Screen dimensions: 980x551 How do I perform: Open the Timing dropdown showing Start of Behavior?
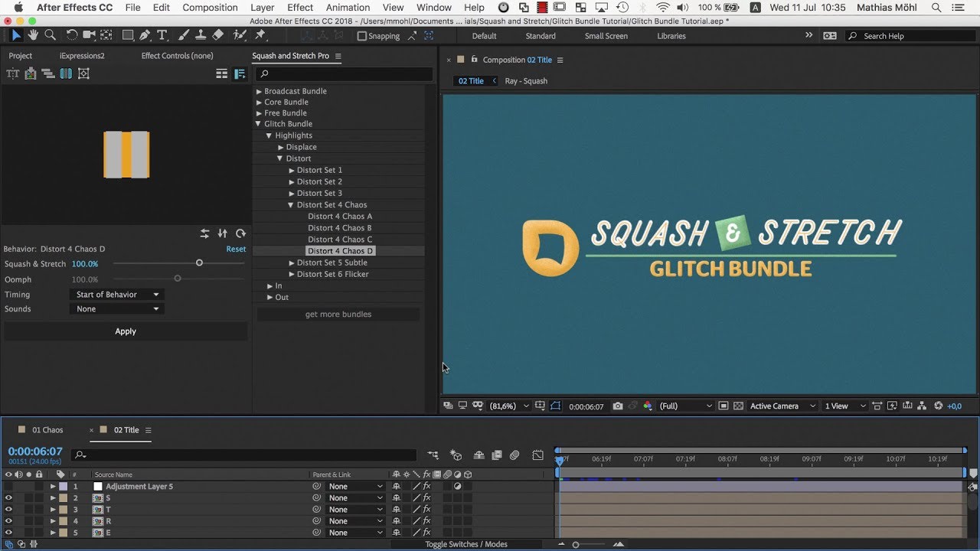tap(117, 295)
